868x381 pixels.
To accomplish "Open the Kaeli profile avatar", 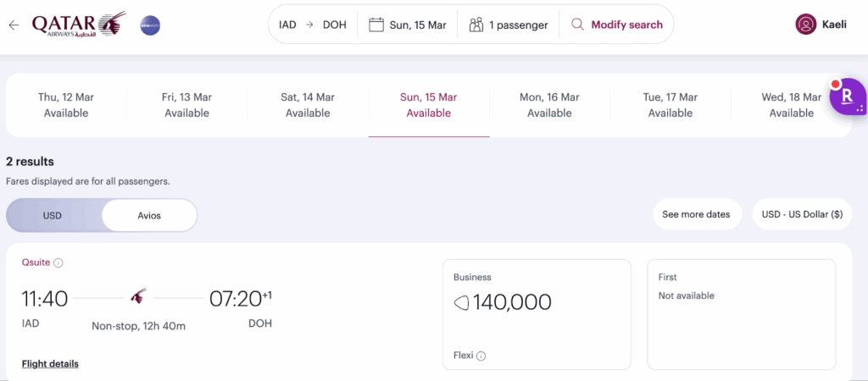I will pos(805,25).
